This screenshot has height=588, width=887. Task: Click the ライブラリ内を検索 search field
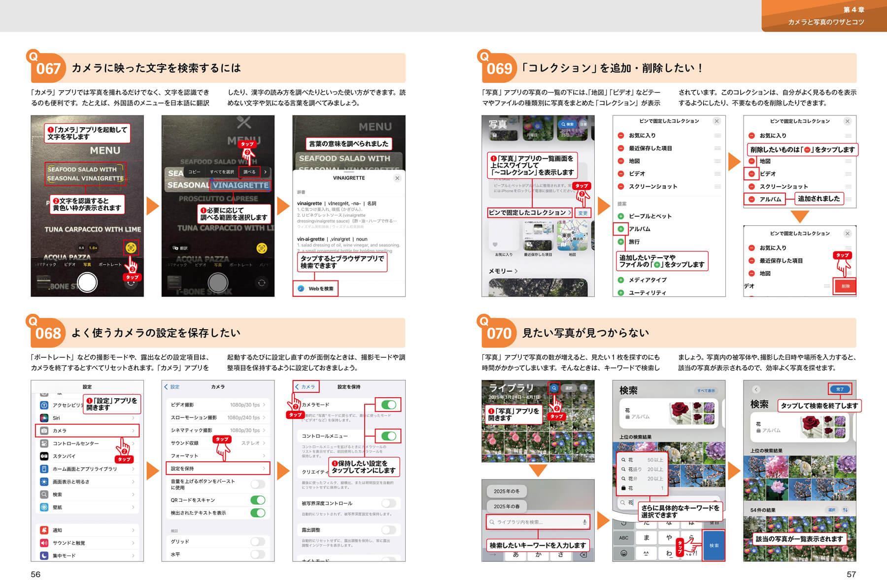coord(538,522)
